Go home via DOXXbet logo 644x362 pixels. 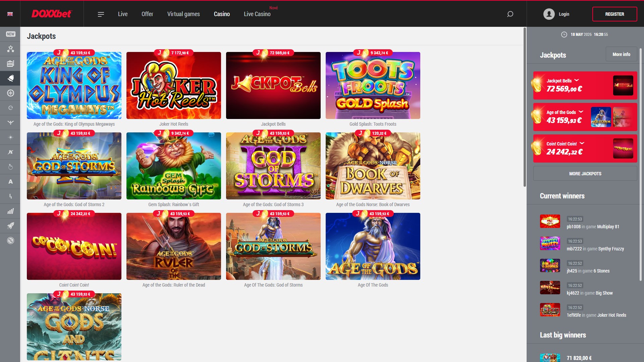pos(52,14)
